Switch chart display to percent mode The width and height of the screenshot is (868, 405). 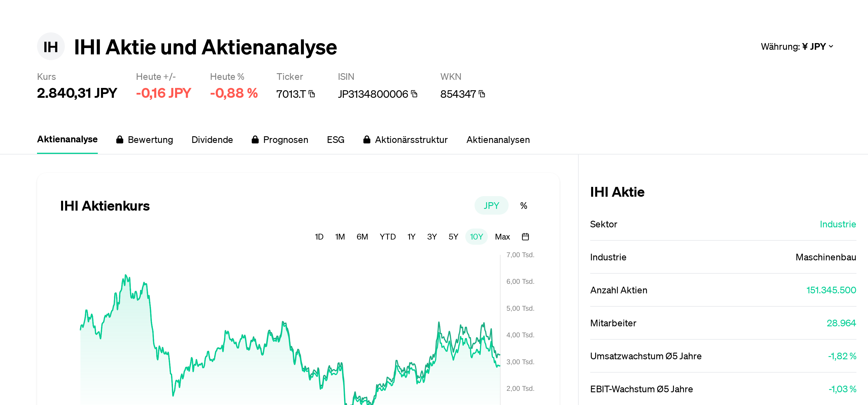[523, 205]
